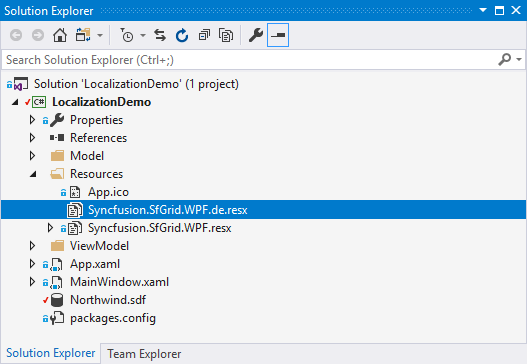Click the database icon of Northwind.sdf
527x364 pixels.
(x=57, y=300)
